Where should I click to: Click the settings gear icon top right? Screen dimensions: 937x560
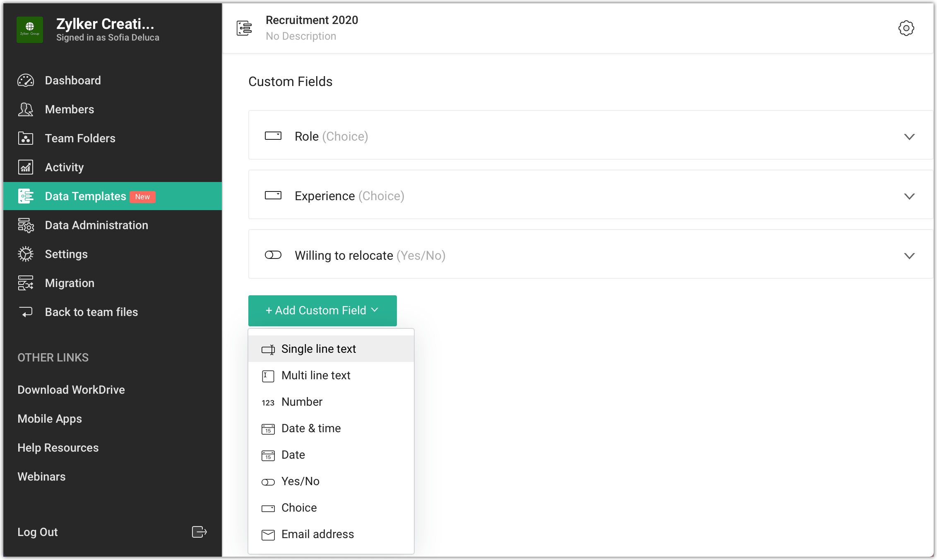point(906,28)
